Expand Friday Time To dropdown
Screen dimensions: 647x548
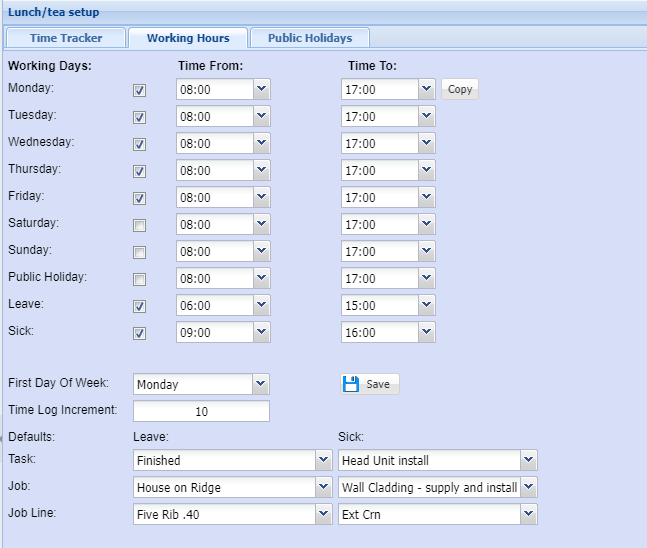click(427, 198)
